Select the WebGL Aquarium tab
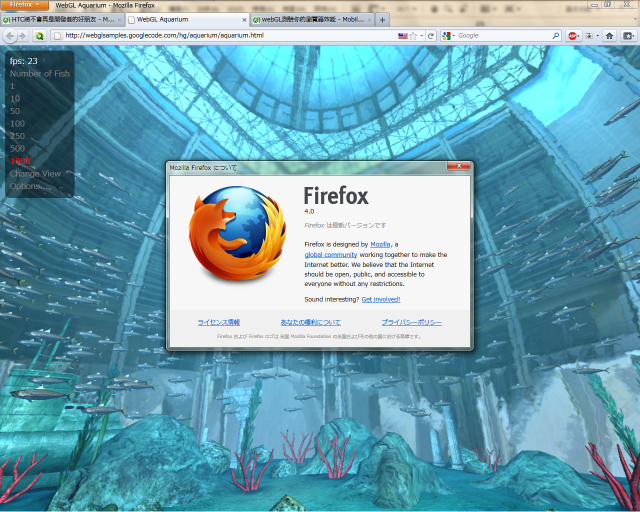 coord(187,19)
